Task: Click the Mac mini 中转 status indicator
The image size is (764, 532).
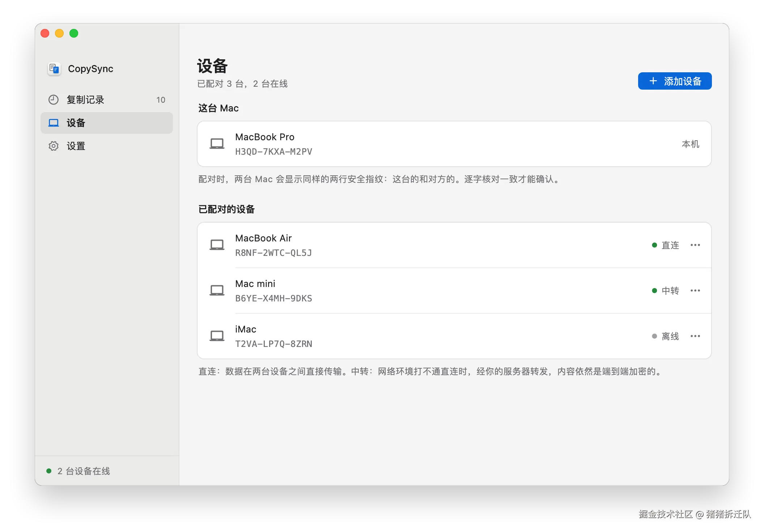Action: coord(665,291)
